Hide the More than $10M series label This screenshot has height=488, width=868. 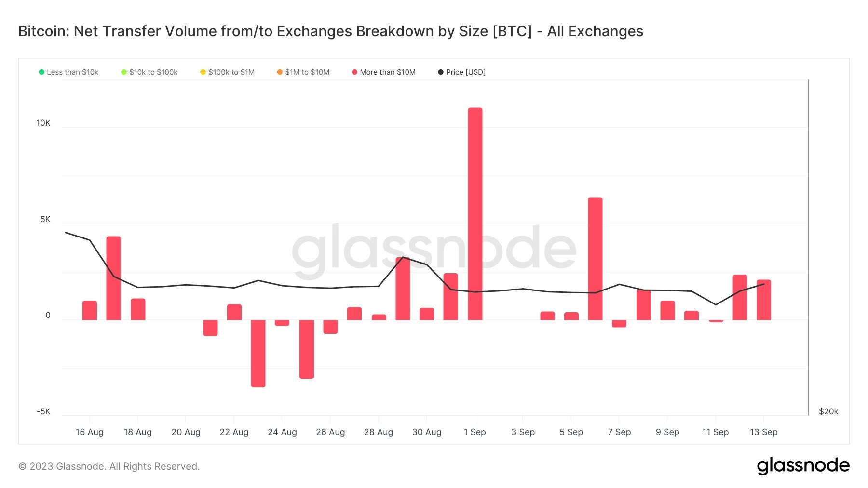(x=388, y=72)
